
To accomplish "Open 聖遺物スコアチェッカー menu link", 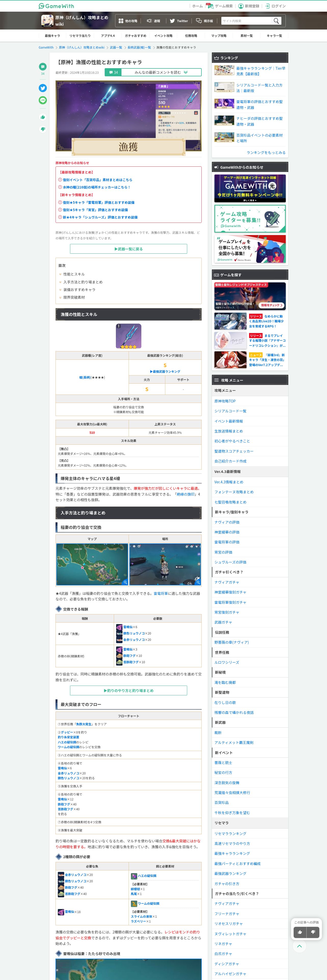I will point(234,451).
